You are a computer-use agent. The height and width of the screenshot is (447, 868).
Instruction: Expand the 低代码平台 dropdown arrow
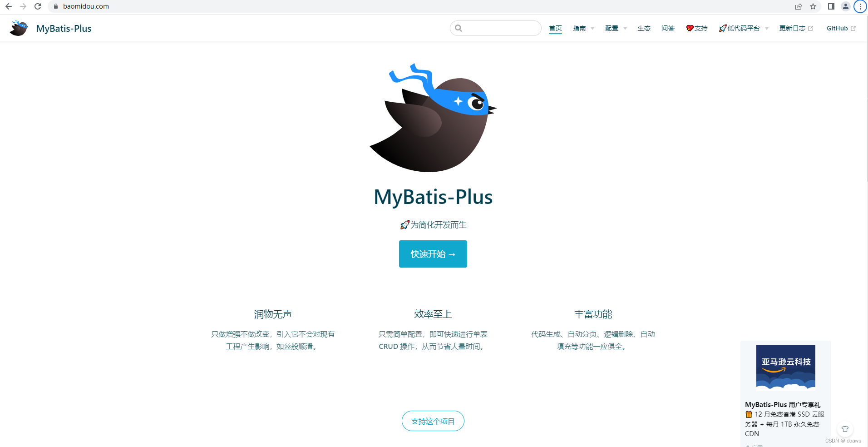767,29
